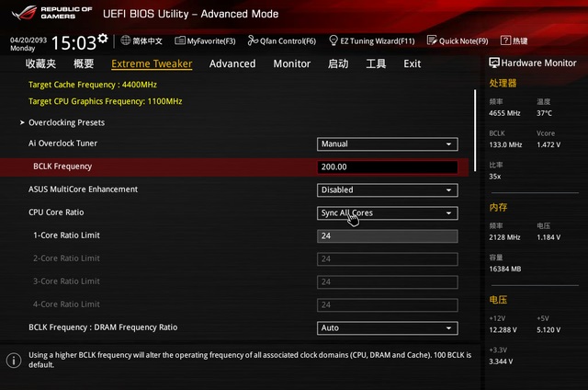Open Ai Overclock Tuner dropdown
588x390 pixels.
[x=388, y=144]
